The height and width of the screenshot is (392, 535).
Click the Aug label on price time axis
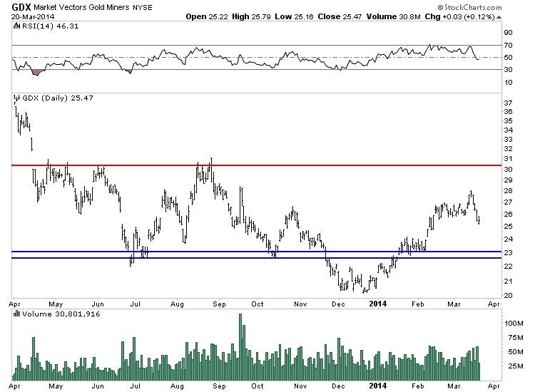180,301
